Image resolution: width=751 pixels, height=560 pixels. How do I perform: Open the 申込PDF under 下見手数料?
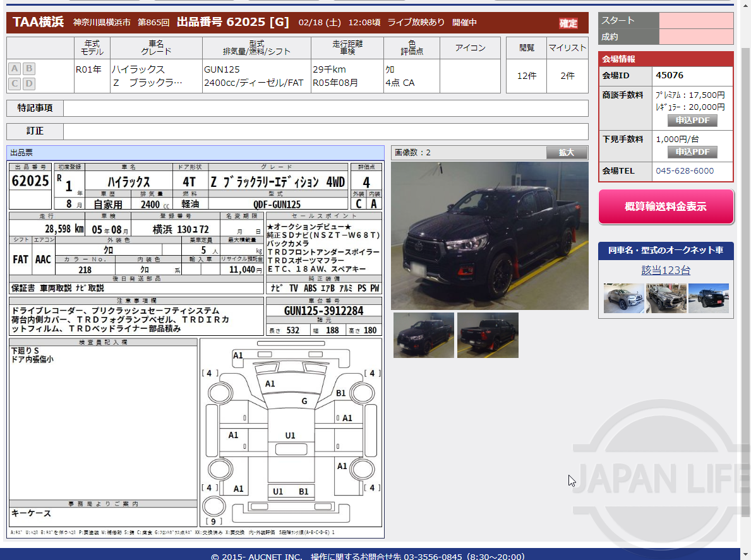[x=692, y=151]
